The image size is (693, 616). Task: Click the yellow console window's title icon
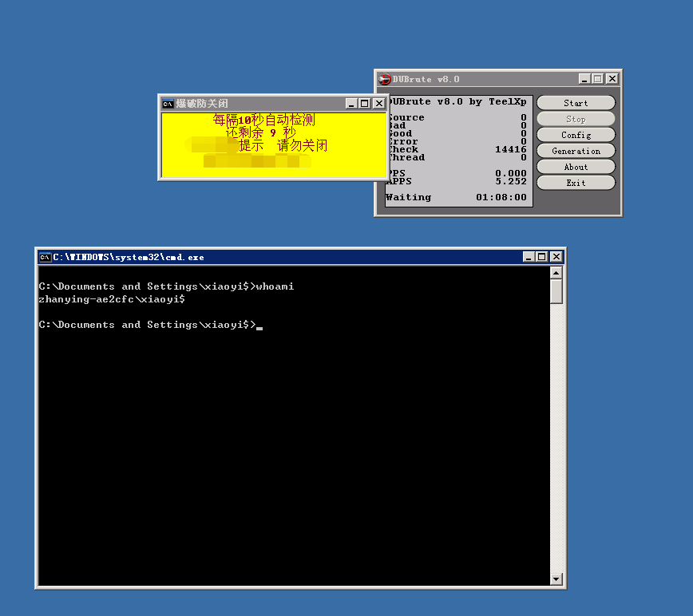pyautogui.click(x=168, y=104)
